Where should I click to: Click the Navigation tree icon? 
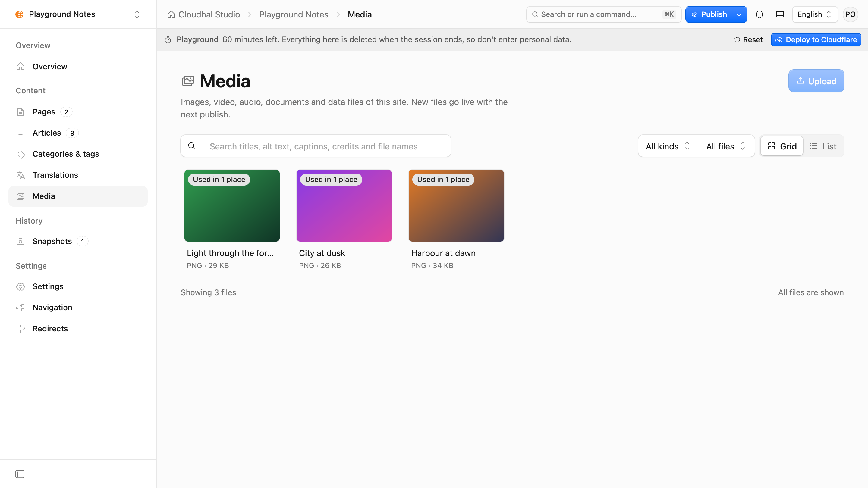click(x=20, y=308)
